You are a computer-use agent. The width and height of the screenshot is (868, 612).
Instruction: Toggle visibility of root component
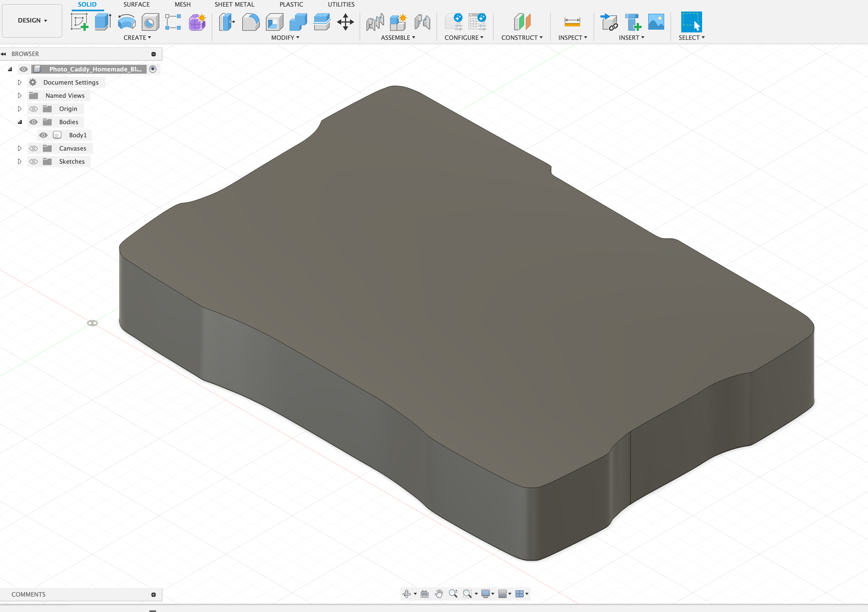[x=23, y=69]
